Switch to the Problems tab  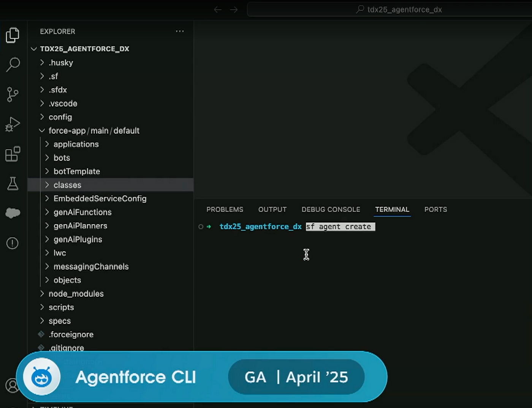pyautogui.click(x=225, y=210)
